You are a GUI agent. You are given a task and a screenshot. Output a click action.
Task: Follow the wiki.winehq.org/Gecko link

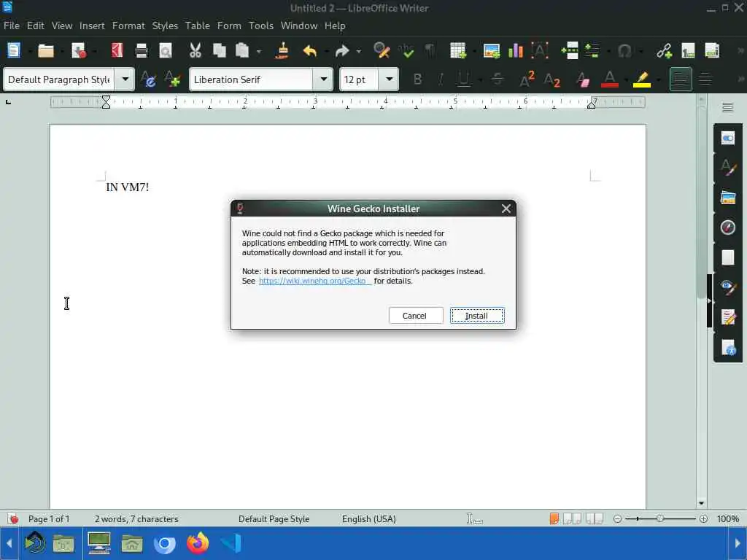(x=314, y=281)
